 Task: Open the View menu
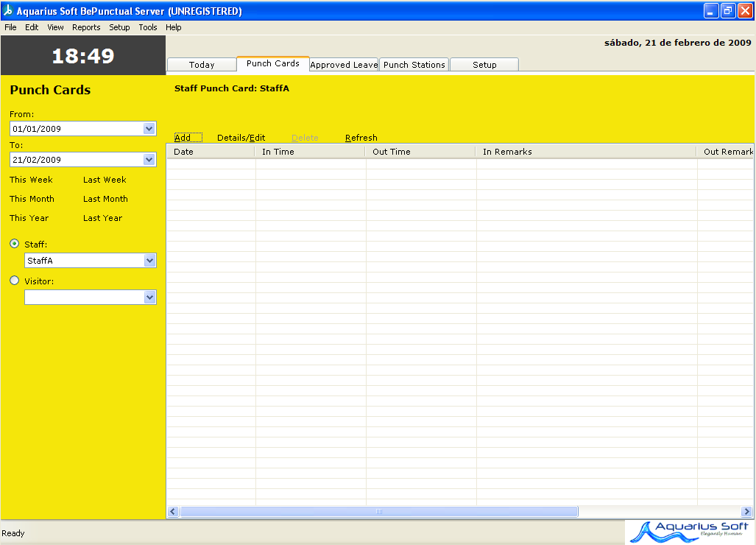55,27
